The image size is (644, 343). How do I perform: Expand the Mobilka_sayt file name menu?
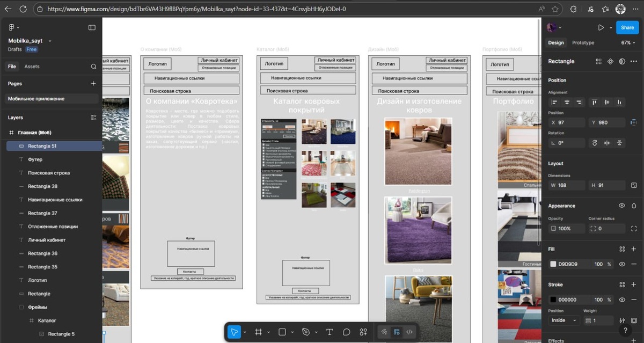click(50, 41)
